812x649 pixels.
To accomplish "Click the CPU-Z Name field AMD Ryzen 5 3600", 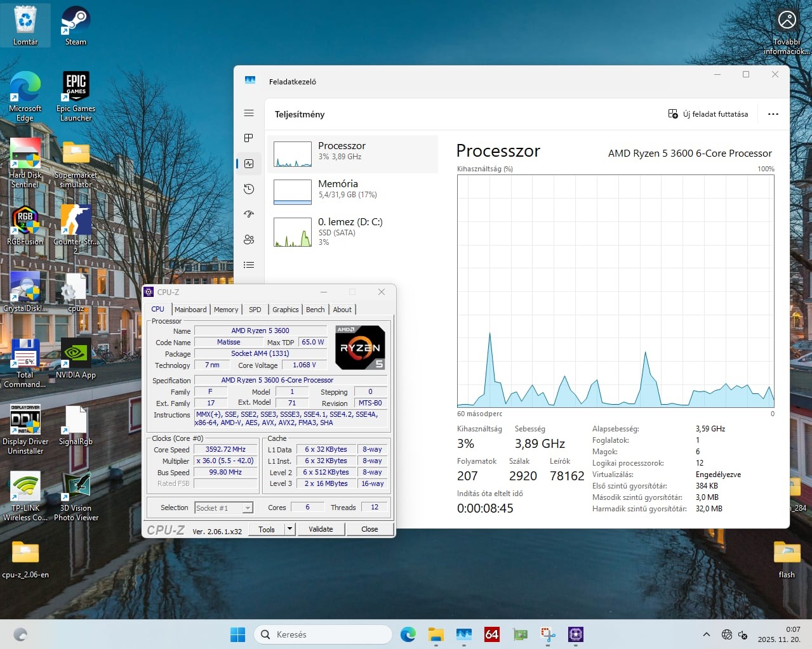I will click(260, 331).
